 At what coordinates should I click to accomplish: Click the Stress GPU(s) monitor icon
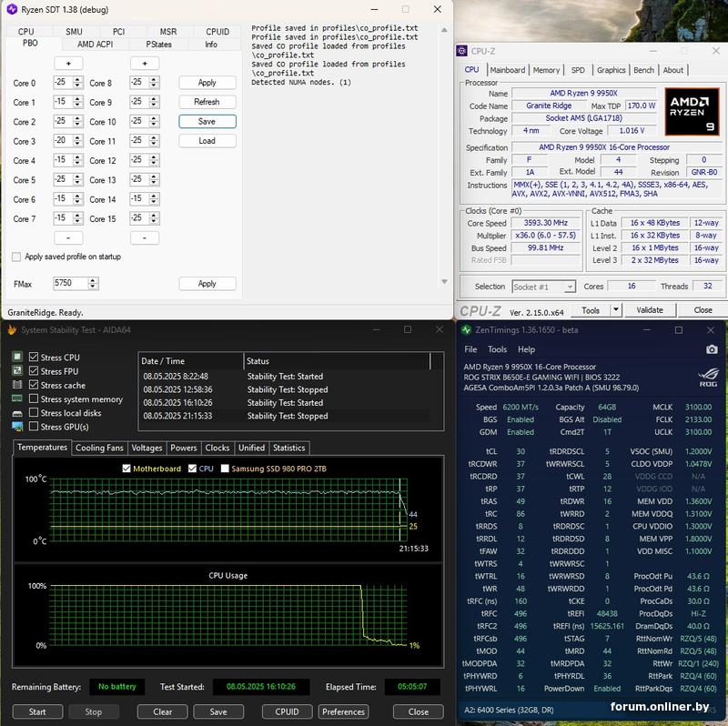click(x=17, y=426)
